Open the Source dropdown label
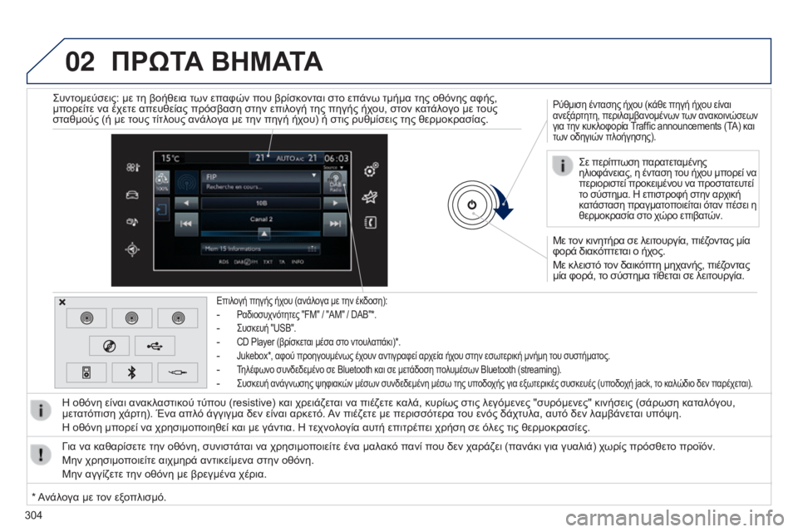The height and width of the screenshot is (532, 798). (334, 167)
